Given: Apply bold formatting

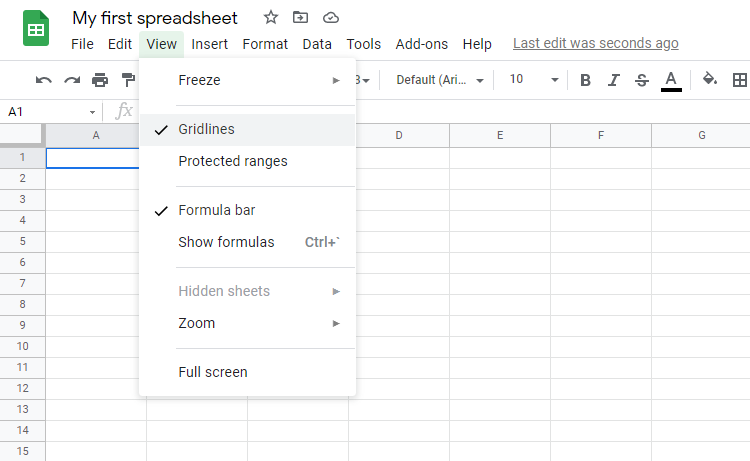Looking at the screenshot, I should coord(585,80).
